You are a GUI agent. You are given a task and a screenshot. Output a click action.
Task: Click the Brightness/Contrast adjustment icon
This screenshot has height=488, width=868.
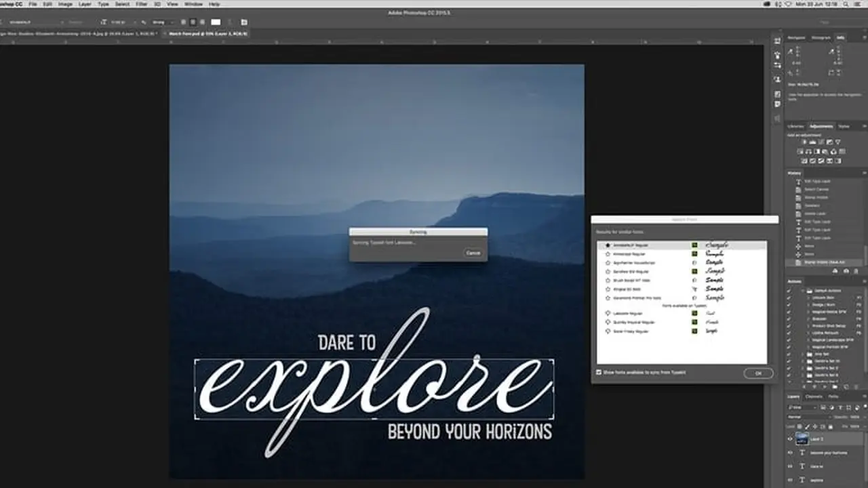pos(804,142)
